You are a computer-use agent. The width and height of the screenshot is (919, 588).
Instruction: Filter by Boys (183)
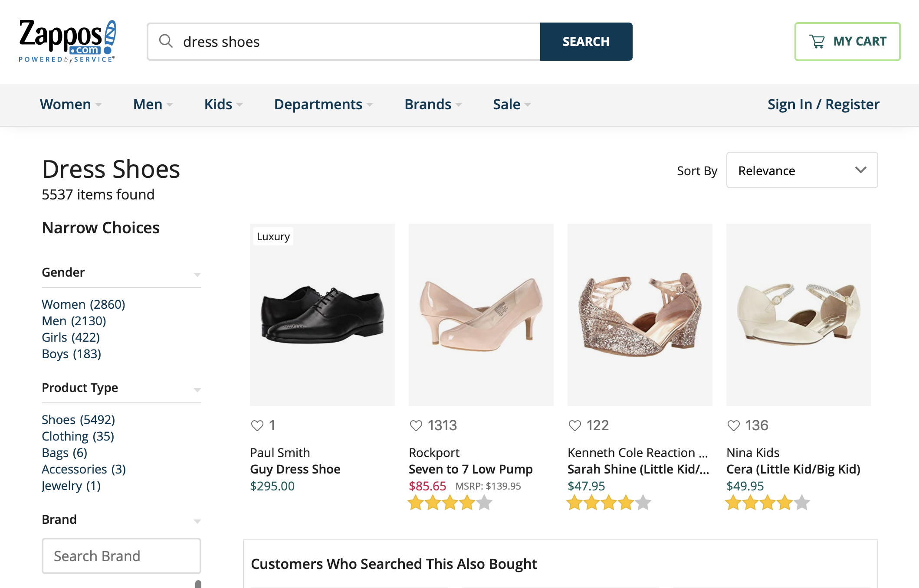click(72, 354)
